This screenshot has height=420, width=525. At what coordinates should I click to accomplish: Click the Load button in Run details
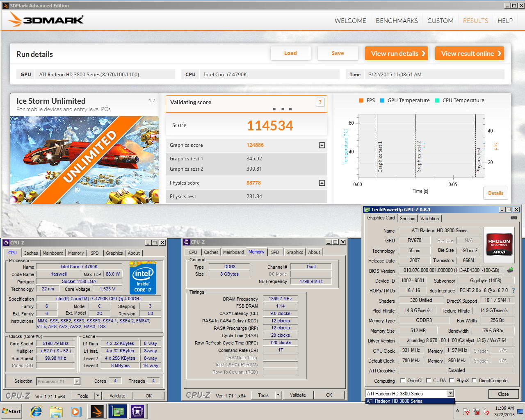coord(290,53)
